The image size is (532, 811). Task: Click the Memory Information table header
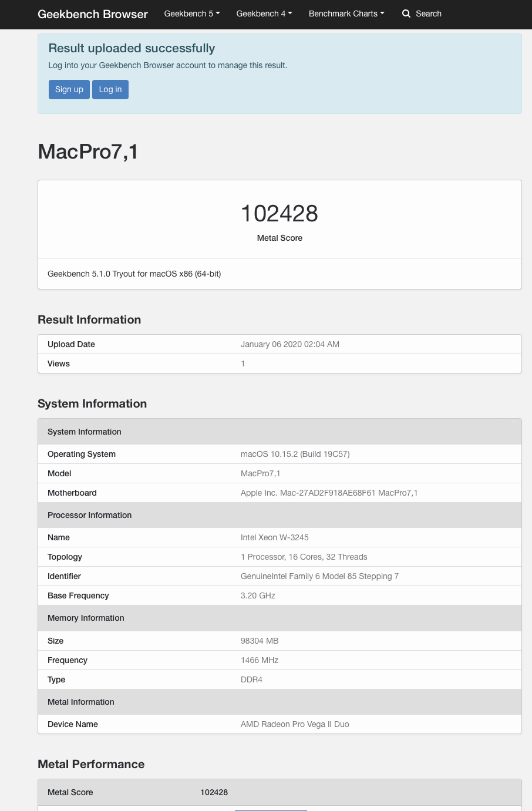point(280,618)
